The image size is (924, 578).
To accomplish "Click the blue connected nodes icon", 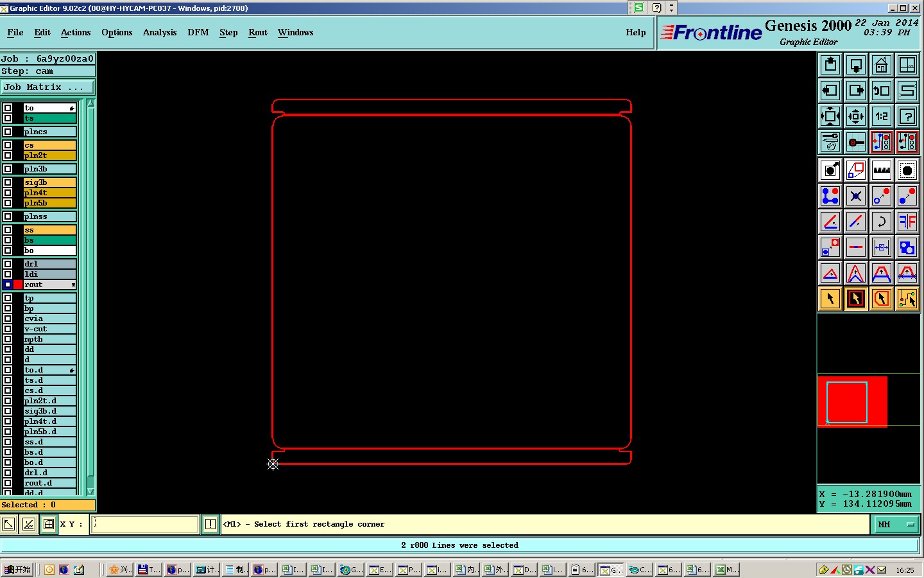I will 830,196.
